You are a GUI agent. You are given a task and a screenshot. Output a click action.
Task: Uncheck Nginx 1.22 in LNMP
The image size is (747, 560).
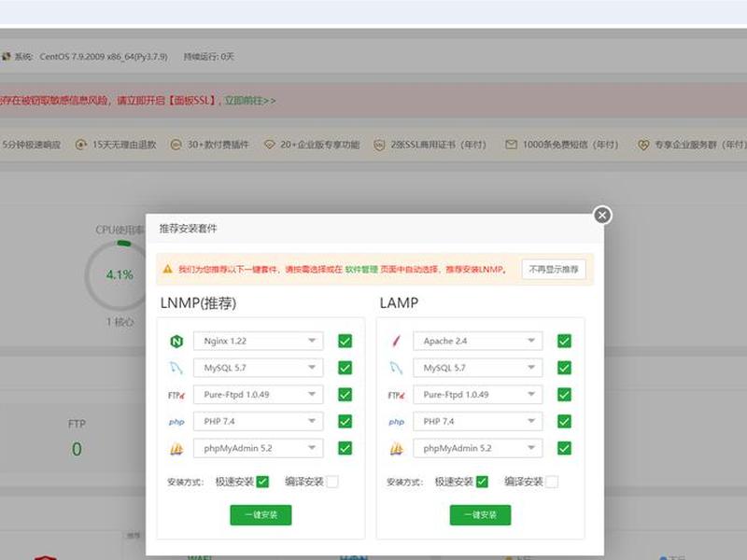345,341
